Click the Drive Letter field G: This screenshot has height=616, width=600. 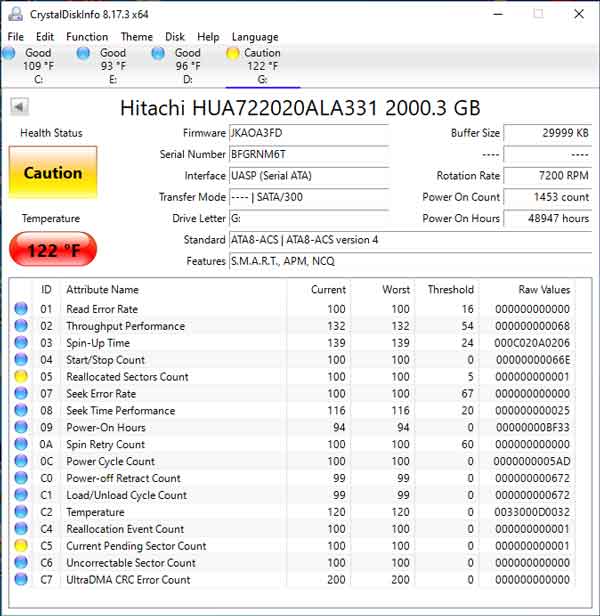click(x=309, y=218)
